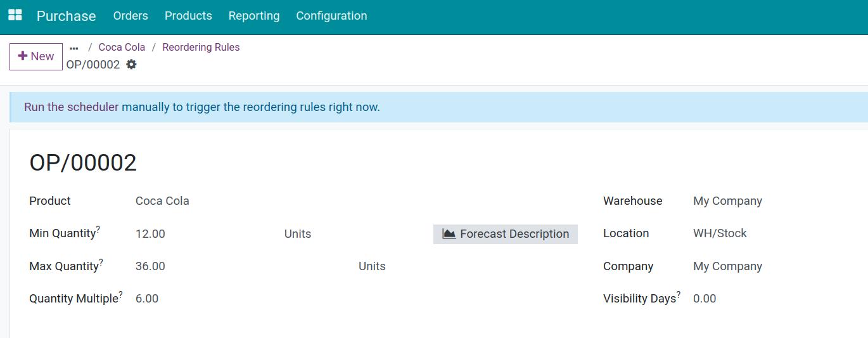Image resolution: width=868 pixels, height=338 pixels.
Task: Click the Max Quantity help question mark
Action: tap(101, 262)
